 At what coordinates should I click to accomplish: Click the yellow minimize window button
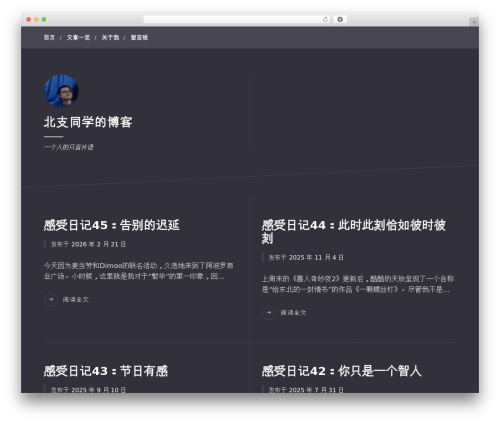point(36,19)
